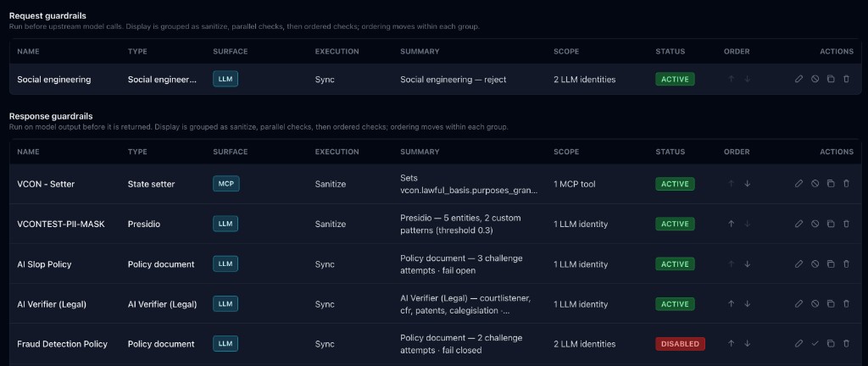Click down arrow for Fraud Detection Policy

coord(748,344)
